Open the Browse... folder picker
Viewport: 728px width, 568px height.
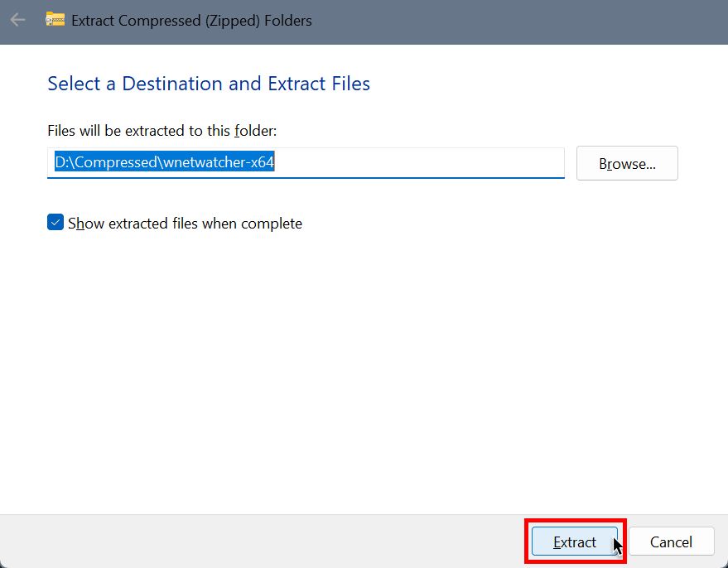click(x=627, y=163)
